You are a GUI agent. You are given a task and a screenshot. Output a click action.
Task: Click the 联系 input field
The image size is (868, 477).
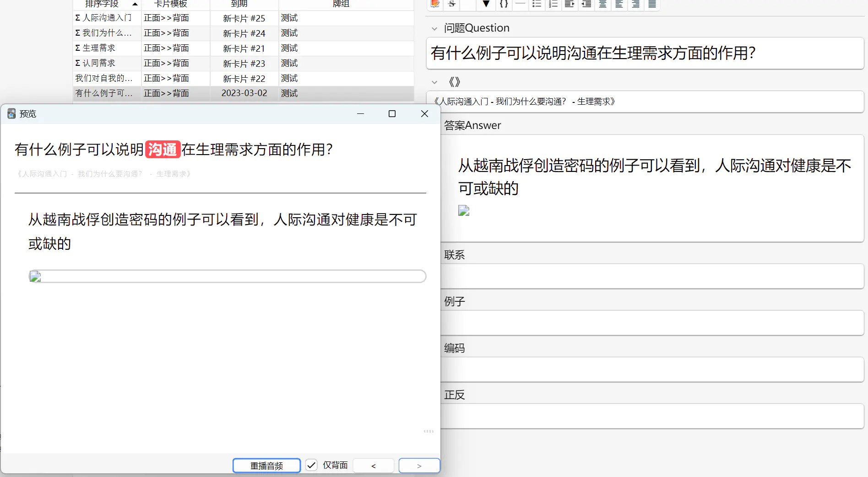(652, 276)
